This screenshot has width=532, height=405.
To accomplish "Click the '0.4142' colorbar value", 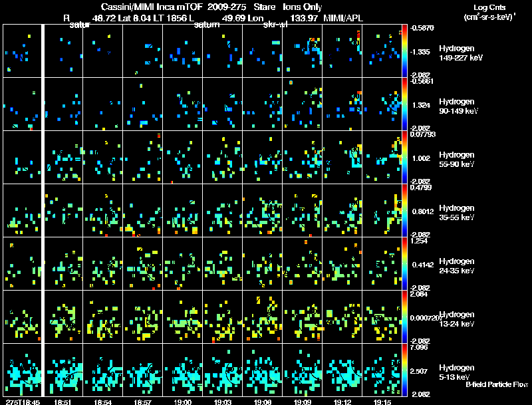I will [423, 265].
